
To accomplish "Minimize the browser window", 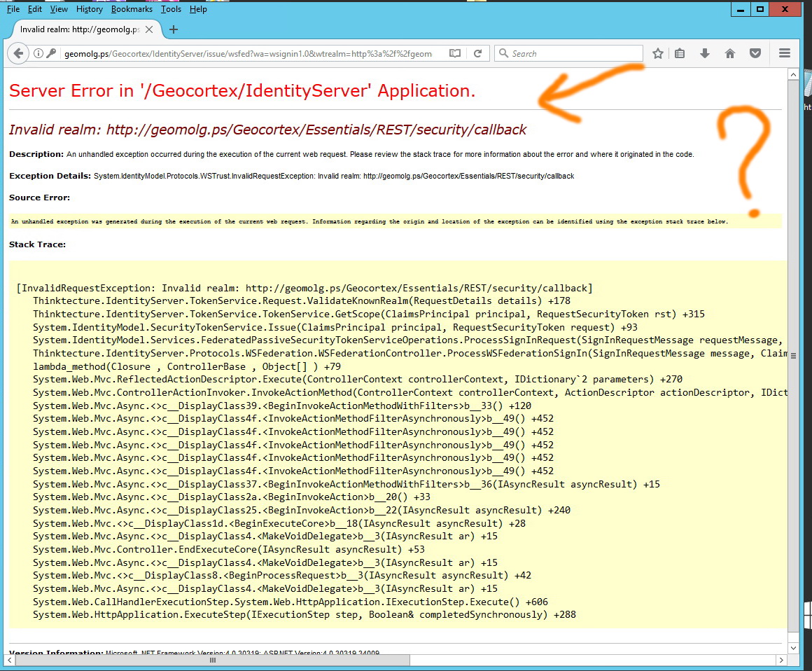I will click(x=741, y=9).
